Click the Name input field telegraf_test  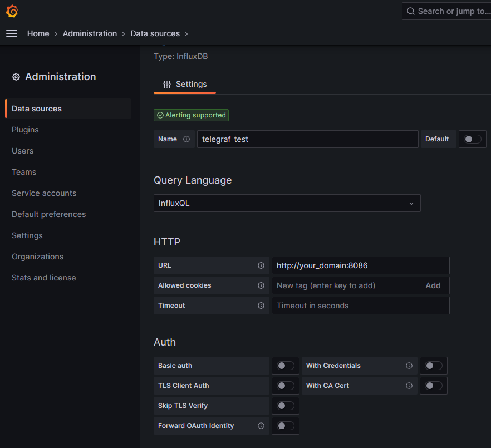tap(307, 139)
